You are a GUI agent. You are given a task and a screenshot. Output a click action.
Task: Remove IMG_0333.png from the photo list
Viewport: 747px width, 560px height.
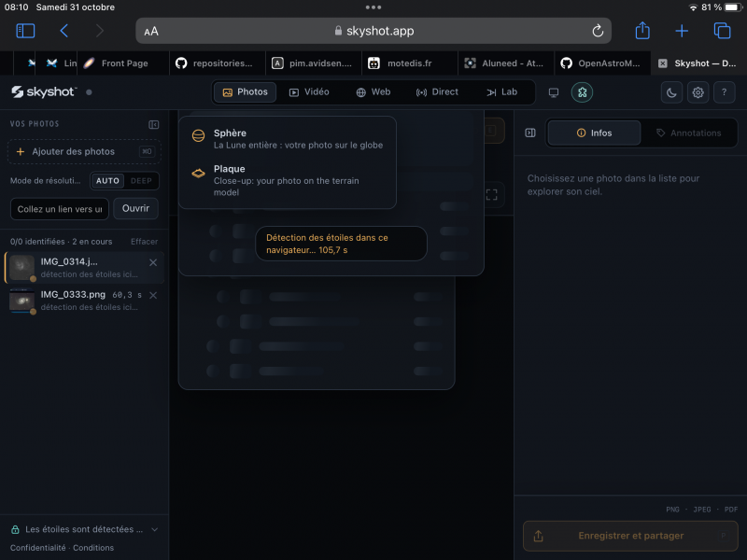pyautogui.click(x=153, y=295)
